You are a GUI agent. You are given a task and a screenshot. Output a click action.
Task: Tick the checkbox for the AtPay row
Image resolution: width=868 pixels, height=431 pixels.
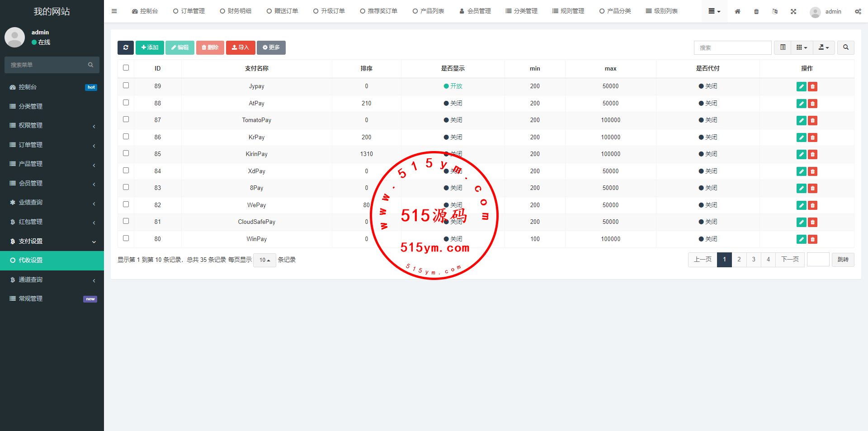coord(126,103)
